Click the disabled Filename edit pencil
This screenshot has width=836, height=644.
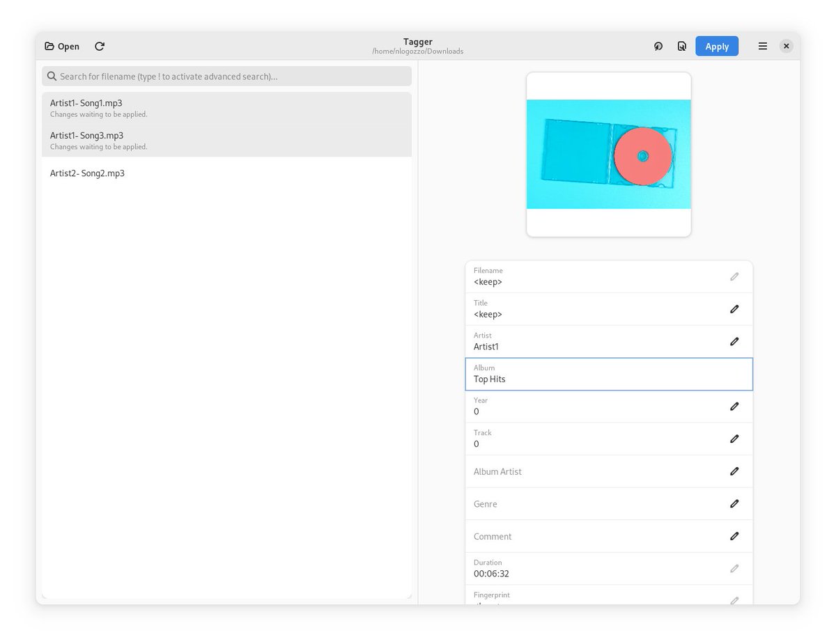(x=734, y=276)
